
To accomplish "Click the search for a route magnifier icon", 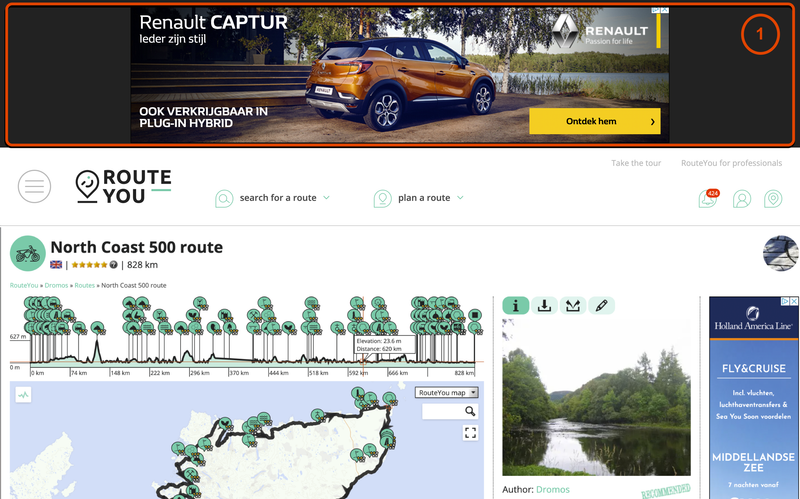I will pos(223,198).
